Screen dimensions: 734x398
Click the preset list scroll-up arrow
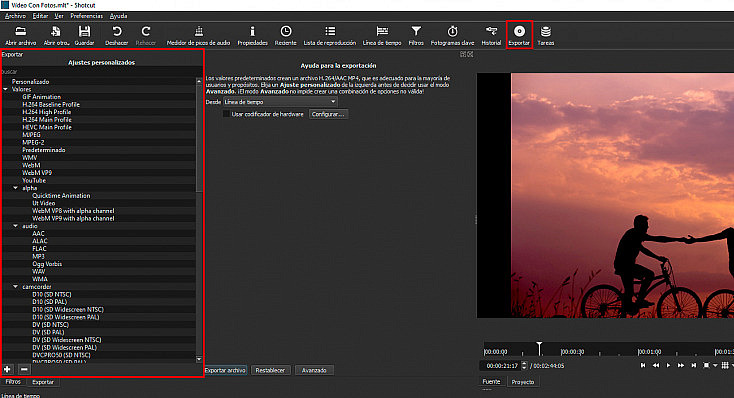click(199, 81)
